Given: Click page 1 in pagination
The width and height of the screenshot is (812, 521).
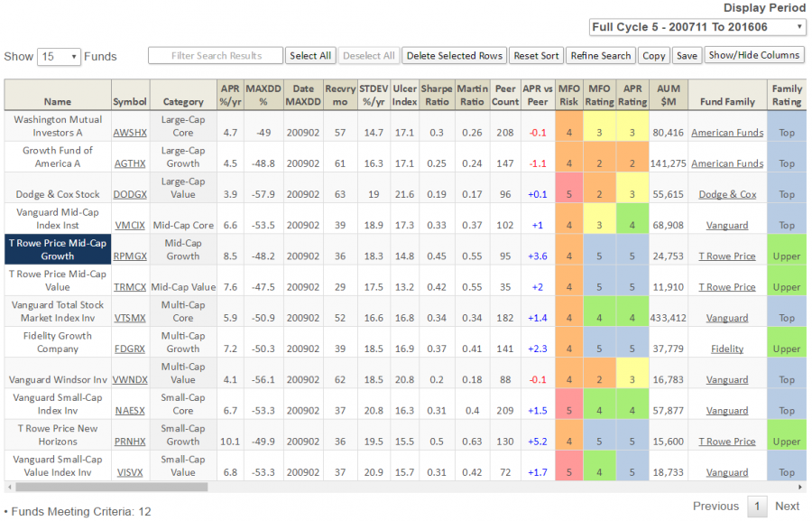Looking at the screenshot, I should pos(758,507).
